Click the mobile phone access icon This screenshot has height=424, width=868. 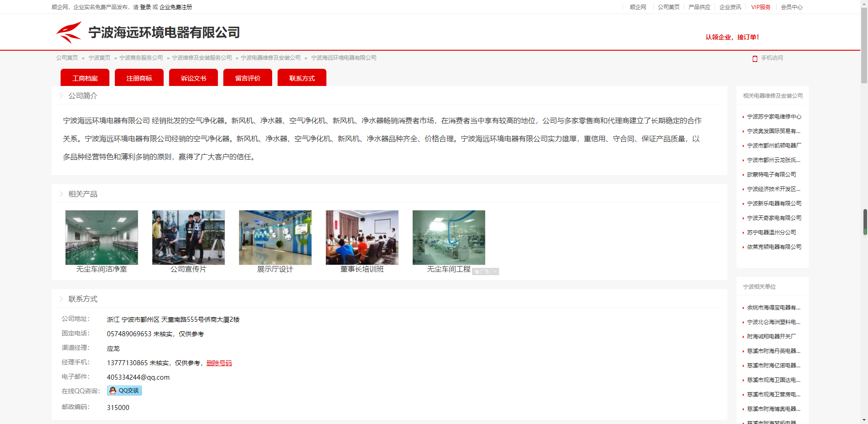pos(755,58)
